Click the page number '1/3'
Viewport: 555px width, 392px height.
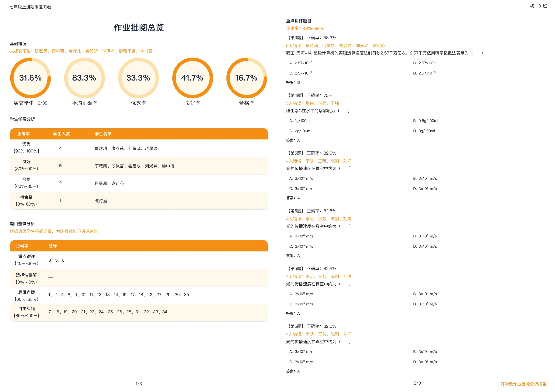coord(139,384)
